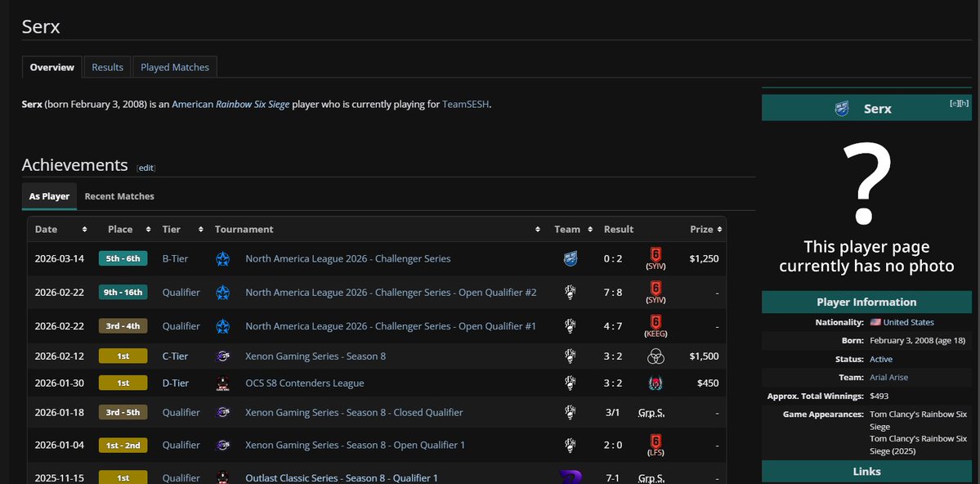Open the Rainbow Six Siege link in intro

pyautogui.click(x=253, y=105)
